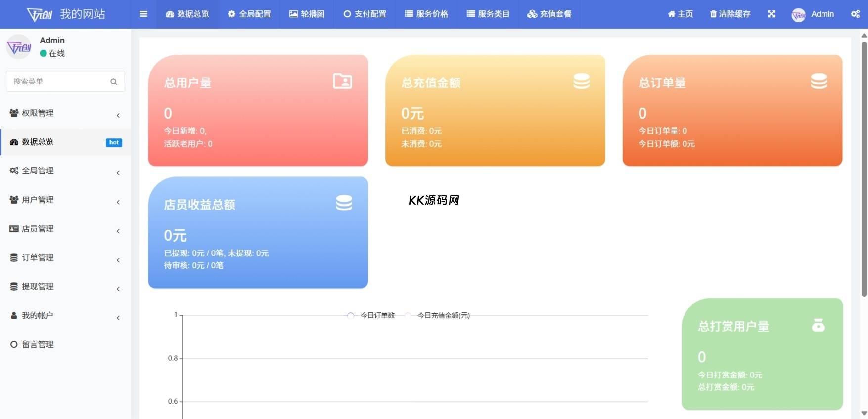
Task: Open the 全局配置 top navigation tab
Action: tap(249, 14)
